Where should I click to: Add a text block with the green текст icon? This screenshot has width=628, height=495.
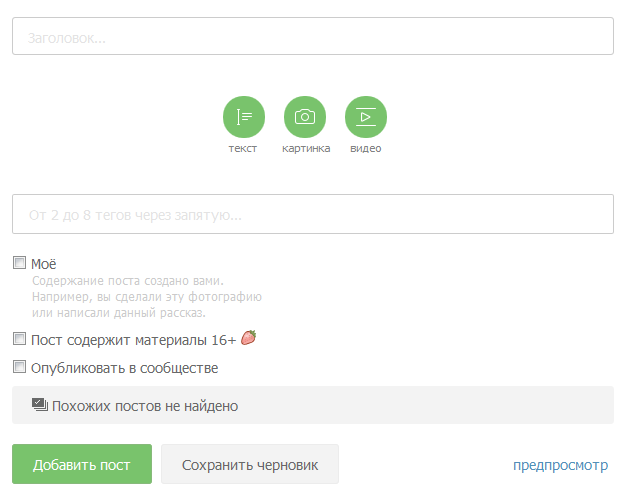coord(244,117)
